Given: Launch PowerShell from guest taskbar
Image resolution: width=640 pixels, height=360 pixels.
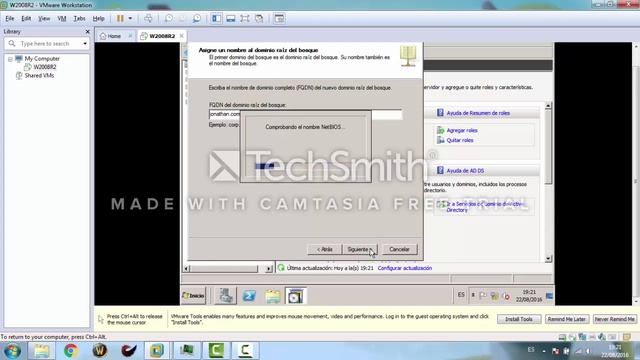Looking at the screenshot, I should pyautogui.click(x=249, y=296).
